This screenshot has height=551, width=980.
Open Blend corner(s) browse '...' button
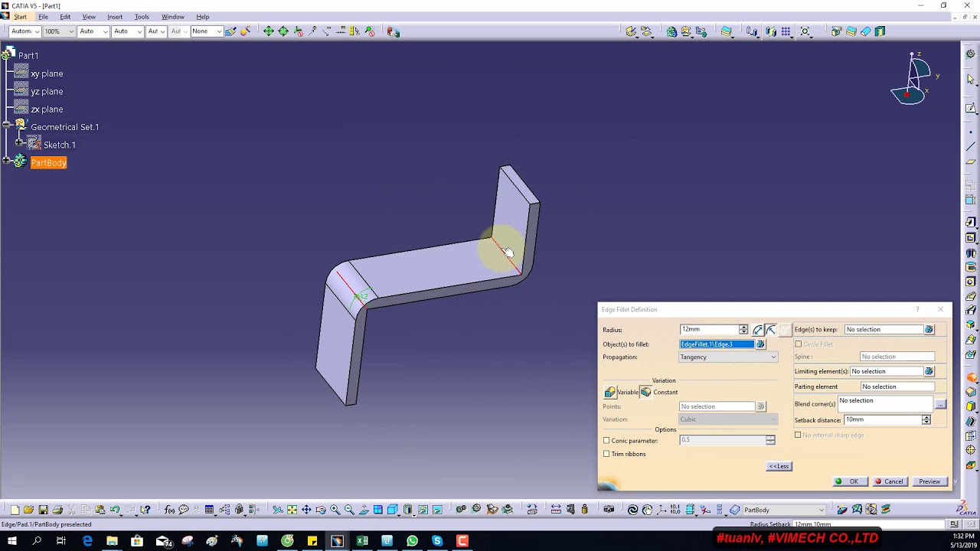pos(940,404)
